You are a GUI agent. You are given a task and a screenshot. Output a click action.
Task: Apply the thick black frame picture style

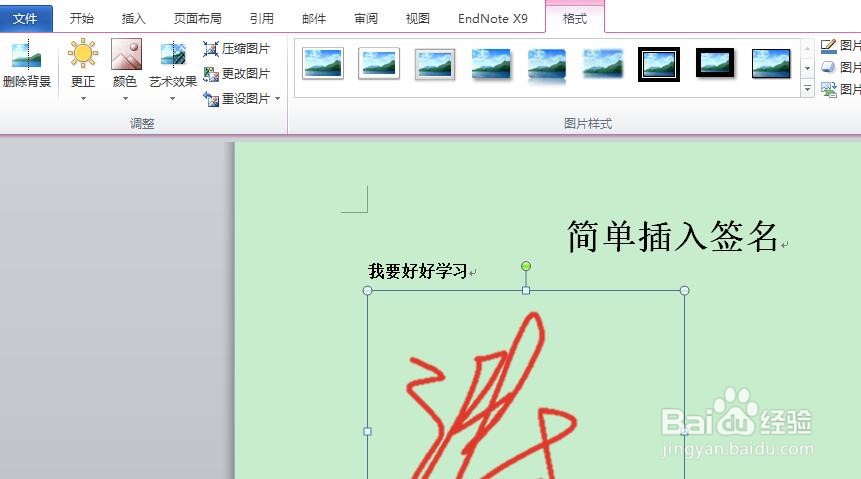[715, 63]
